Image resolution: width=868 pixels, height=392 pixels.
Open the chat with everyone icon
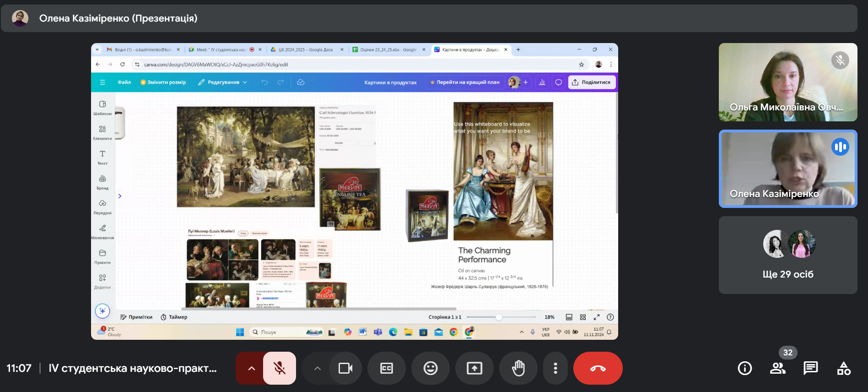[810, 368]
